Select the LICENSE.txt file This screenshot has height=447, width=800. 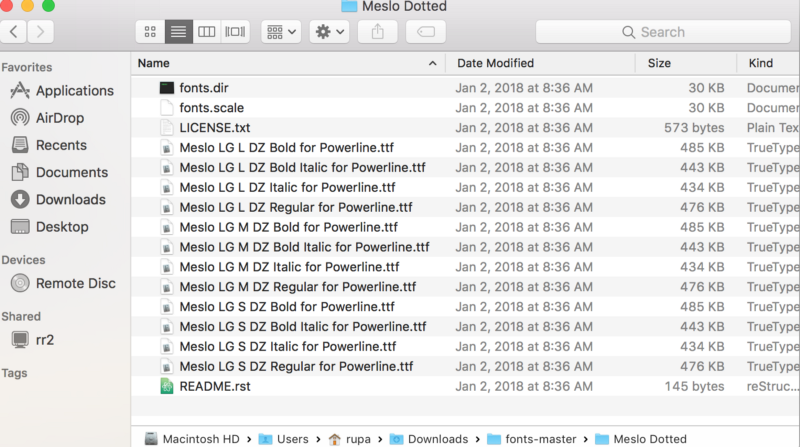215,128
